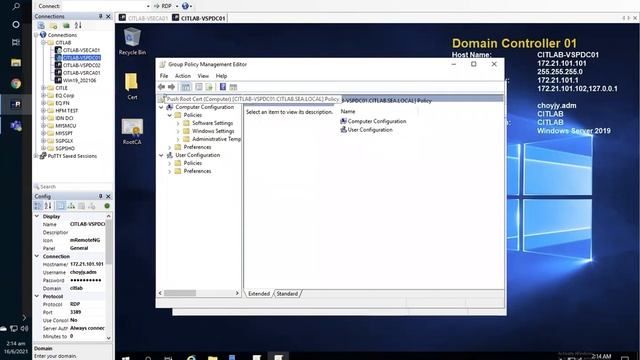Expand Policies under User Configuration
640x360 pixels.
coord(169,163)
